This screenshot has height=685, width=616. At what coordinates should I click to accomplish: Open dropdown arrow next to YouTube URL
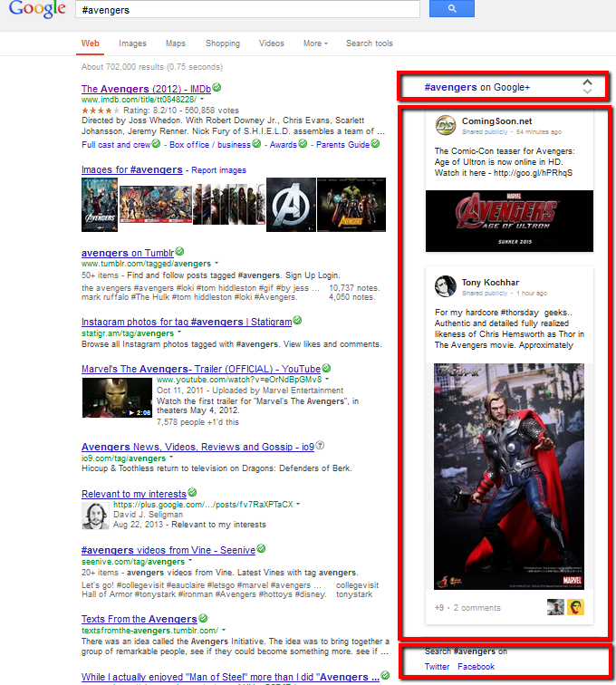pyautogui.click(x=327, y=379)
